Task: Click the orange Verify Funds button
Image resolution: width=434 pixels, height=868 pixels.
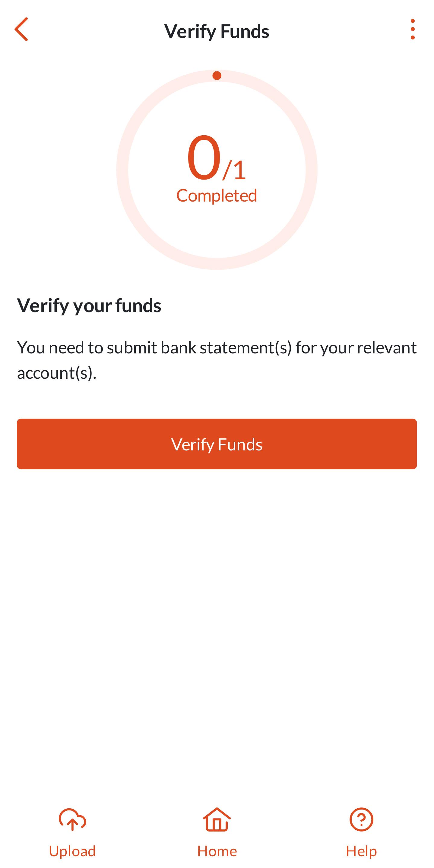Action: click(x=217, y=444)
